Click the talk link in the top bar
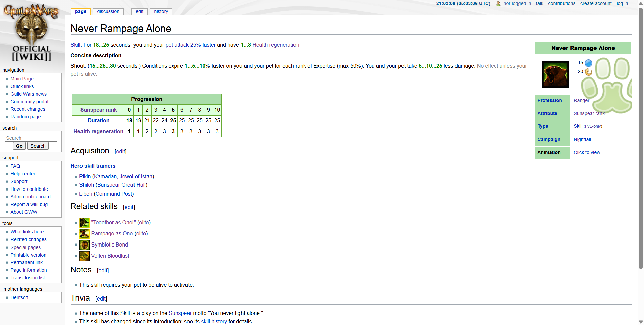Image resolution: width=644 pixels, height=325 pixels. point(539,3)
